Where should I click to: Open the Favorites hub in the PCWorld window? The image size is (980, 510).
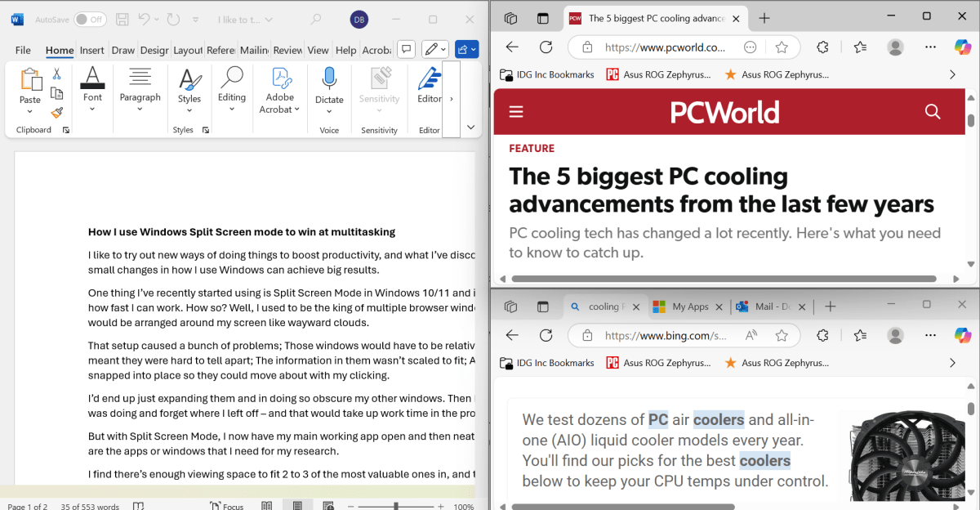point(860,47)
